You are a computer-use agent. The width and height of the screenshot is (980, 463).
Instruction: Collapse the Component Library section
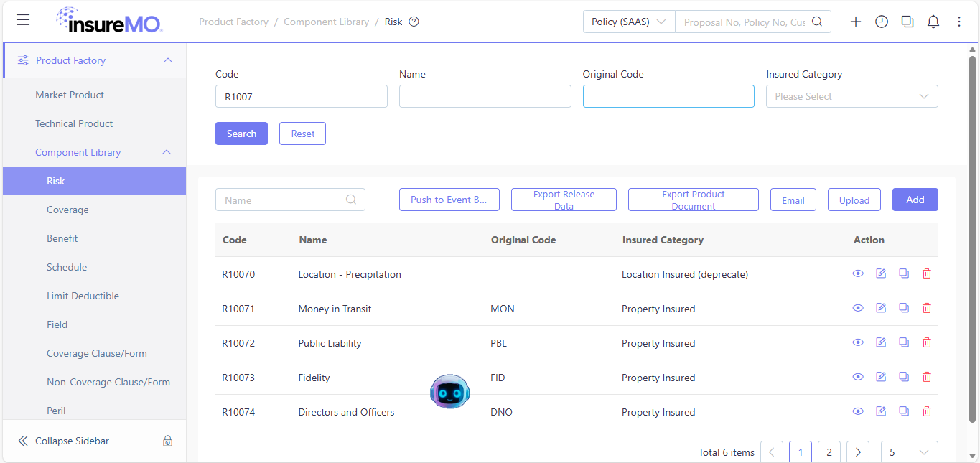click(167, 152)
